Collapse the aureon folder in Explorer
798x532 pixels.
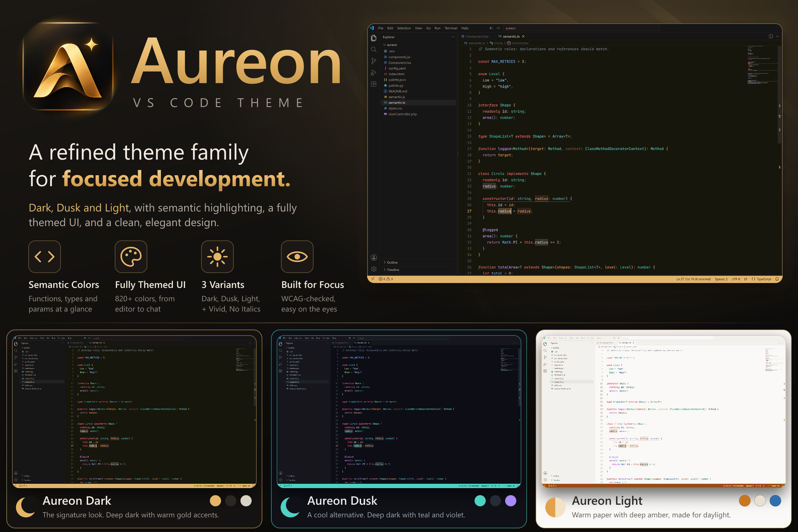tap(390, 45)
